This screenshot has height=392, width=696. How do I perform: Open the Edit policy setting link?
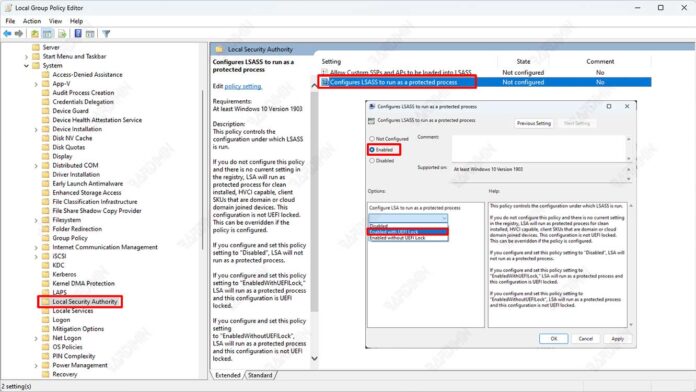243,86
